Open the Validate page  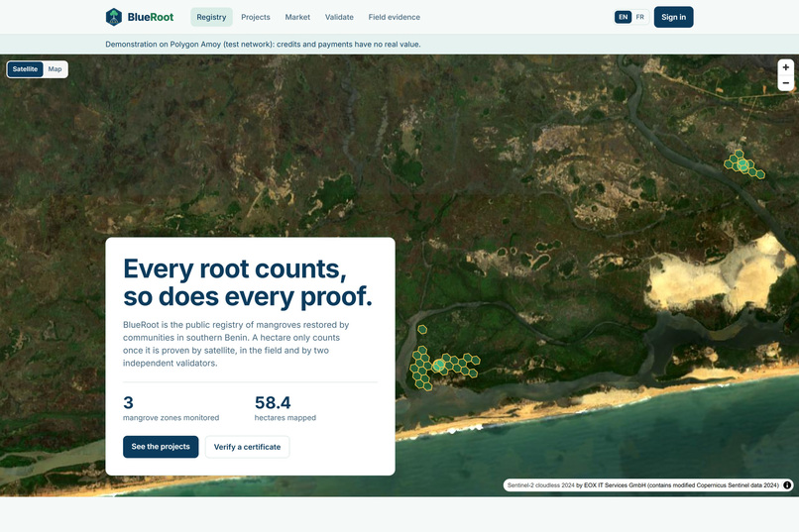339,17
